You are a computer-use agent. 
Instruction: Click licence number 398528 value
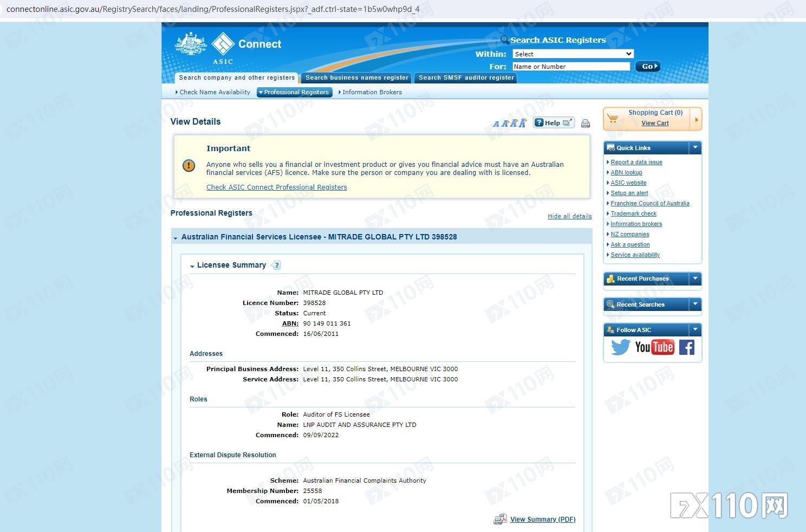tap(314, 303)
